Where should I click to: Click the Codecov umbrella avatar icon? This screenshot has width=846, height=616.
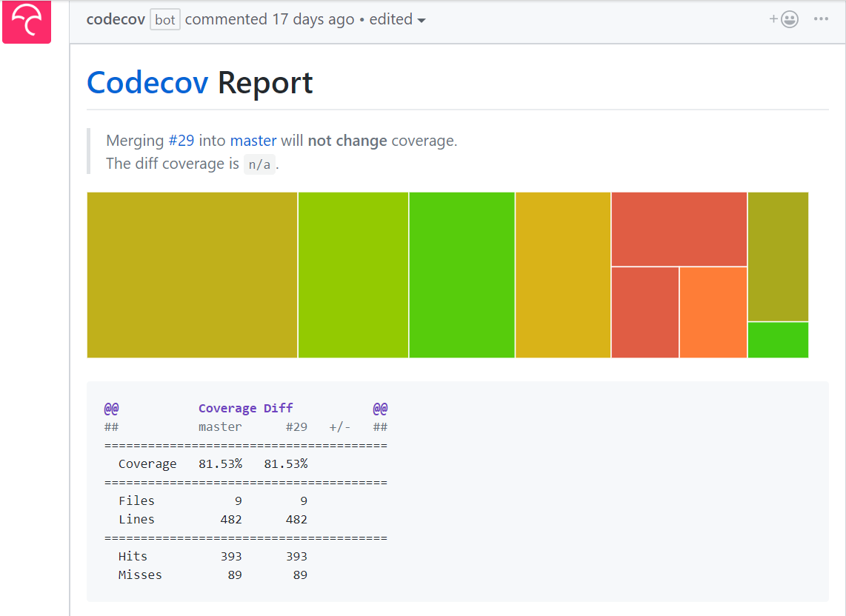point(27,22)
